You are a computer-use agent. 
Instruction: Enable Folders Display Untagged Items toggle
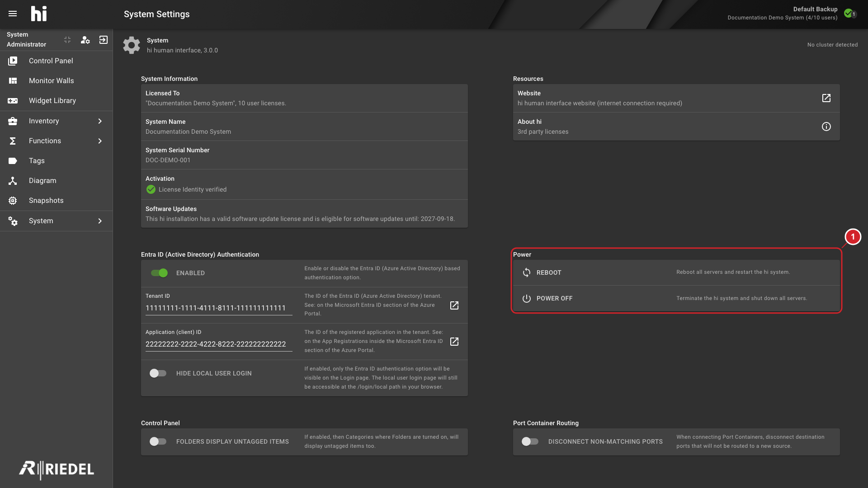point(158,441)
